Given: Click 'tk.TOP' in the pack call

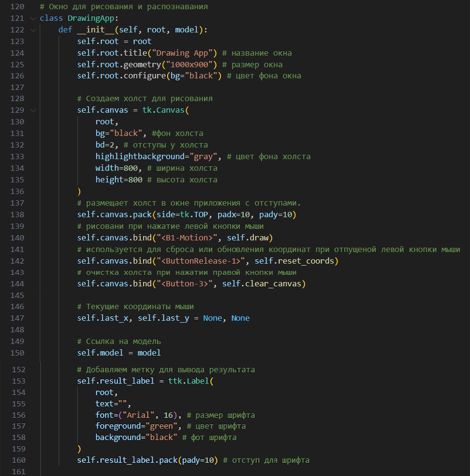Looking at the screenshot, I should [x=194, y=215].
